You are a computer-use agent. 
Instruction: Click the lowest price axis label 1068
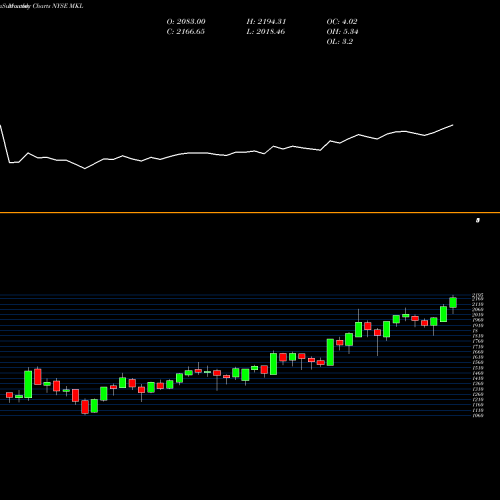pyautogui.click(x=478, y=415)
